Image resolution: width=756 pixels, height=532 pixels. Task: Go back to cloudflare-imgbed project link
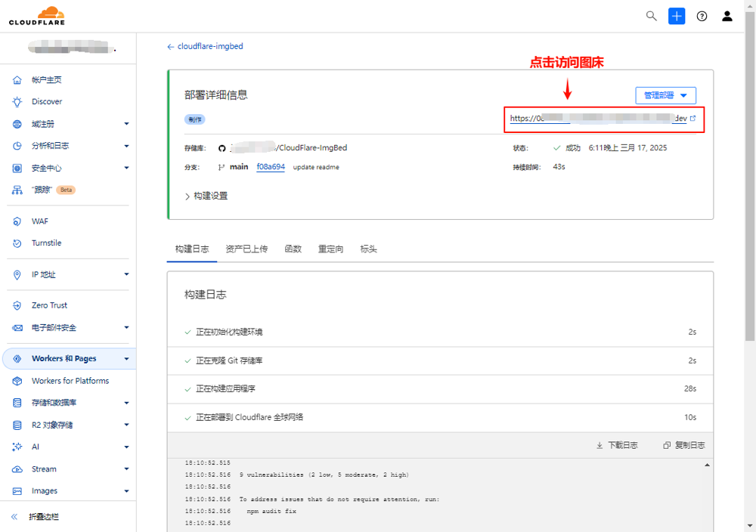tap(206, 46)
